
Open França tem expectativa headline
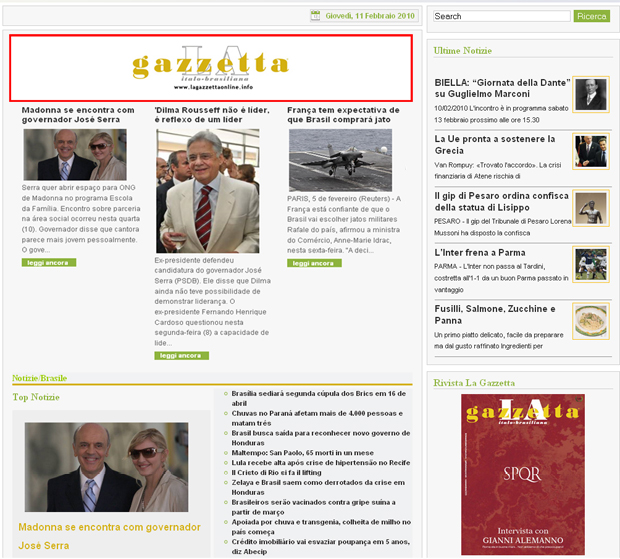click(x=343, y=115)
